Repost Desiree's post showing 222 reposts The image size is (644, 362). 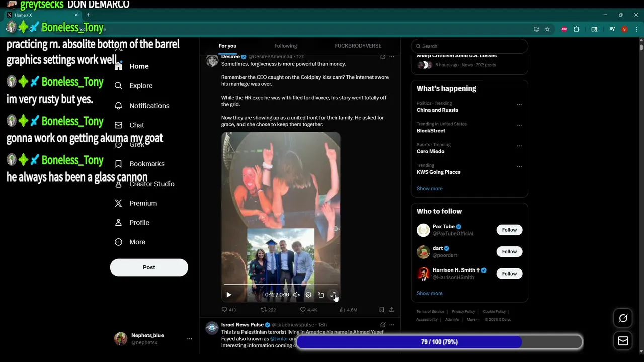point(268,310)
